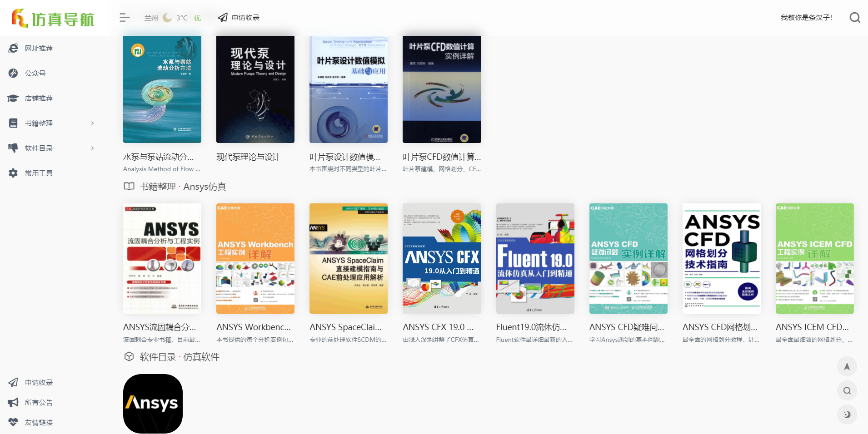Click the 网址推荐 browser icon in sidebar
868x434 pixels.
click(x=13, y=49)
